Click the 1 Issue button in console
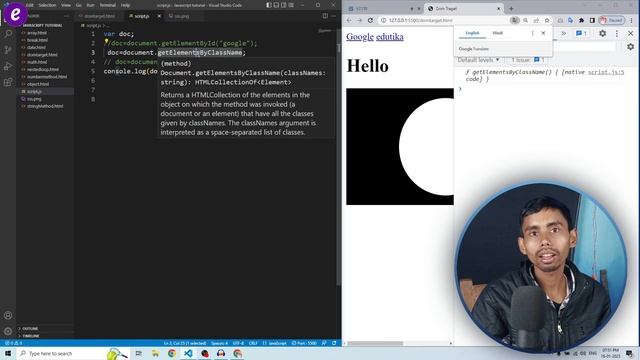 pos(528,60)
